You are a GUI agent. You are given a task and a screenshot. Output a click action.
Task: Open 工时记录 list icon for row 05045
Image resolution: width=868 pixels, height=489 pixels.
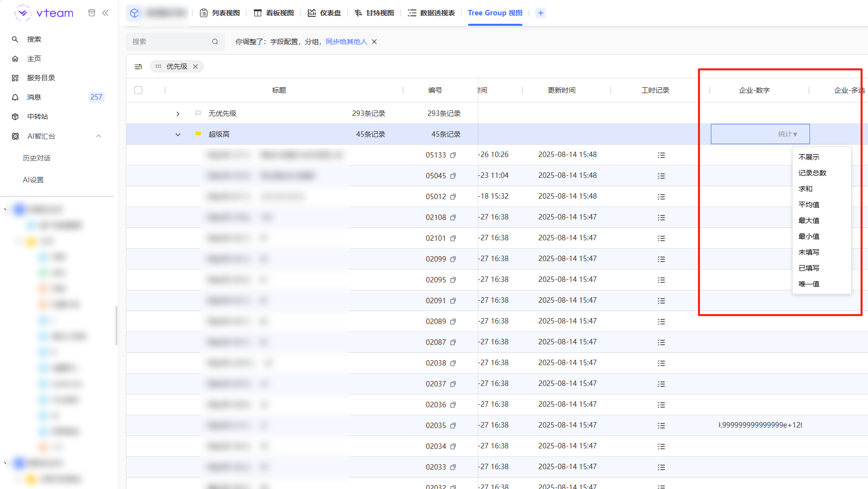[x=661, y=176]
